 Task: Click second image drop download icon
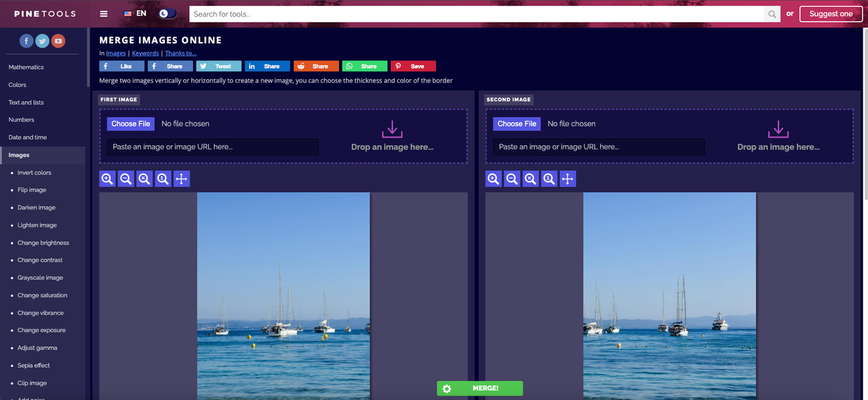778,129
